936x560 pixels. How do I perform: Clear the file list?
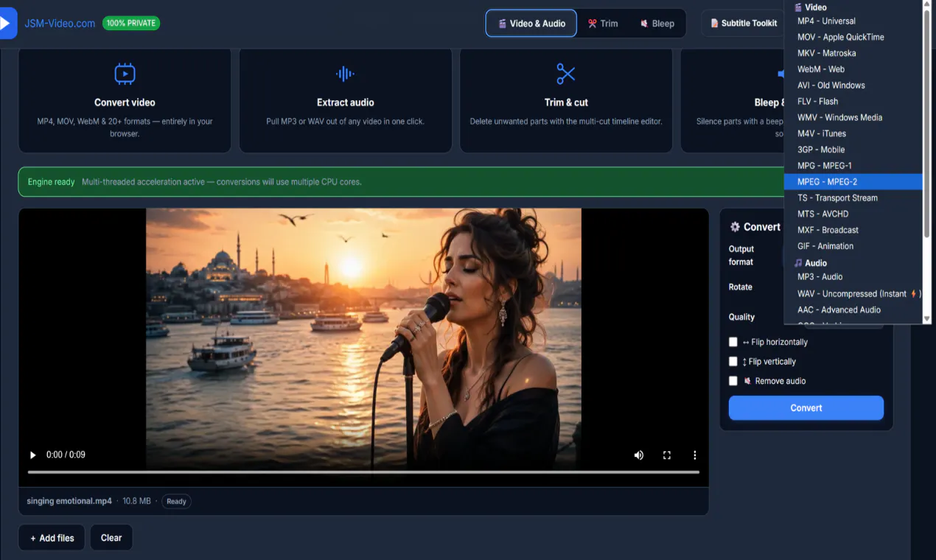coord(111,538)
